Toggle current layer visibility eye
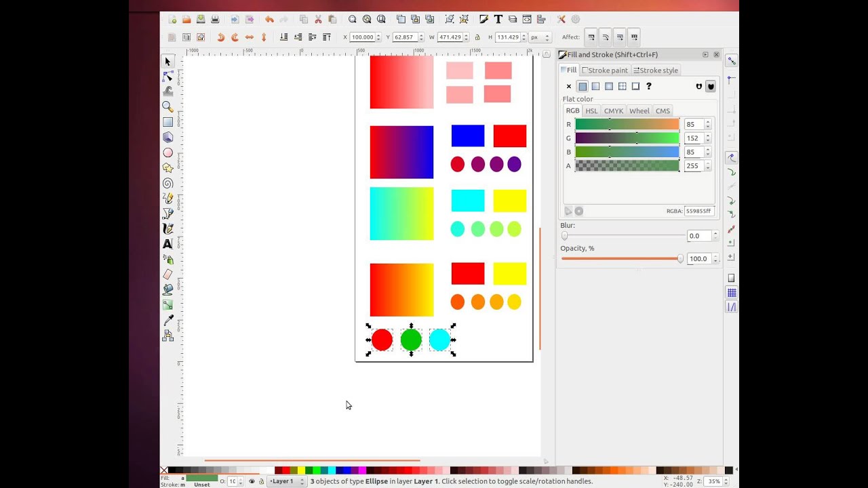 tap(252, 481)
